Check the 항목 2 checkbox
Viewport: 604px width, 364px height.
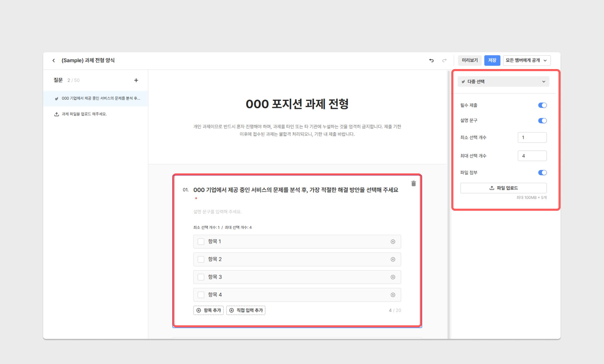pyautogui.click(x=201, y=259)
